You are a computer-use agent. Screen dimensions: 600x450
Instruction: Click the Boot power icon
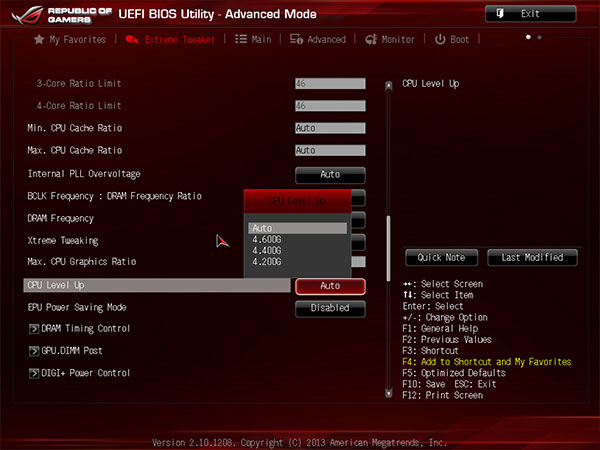pyautogui.click(x=440, y=39)
